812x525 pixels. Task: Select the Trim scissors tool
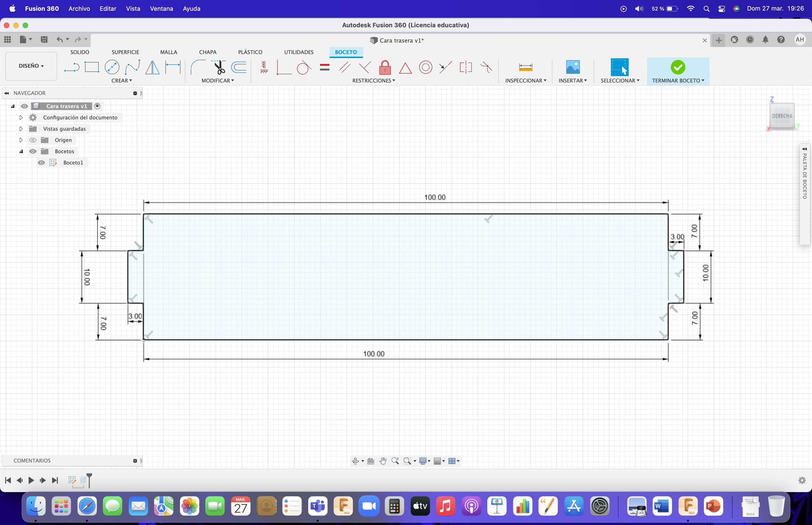point(219,67)
